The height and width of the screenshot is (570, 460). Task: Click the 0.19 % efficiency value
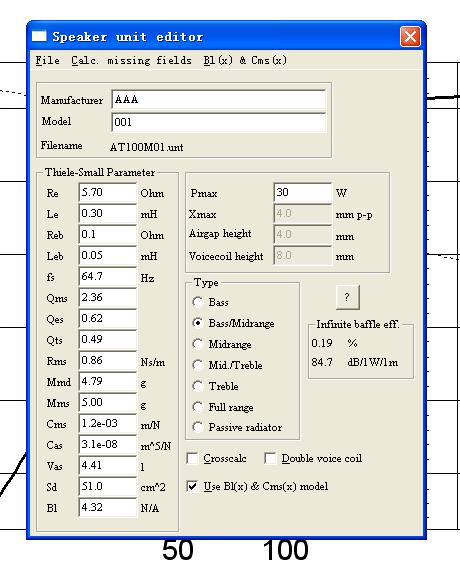pyautogui.click(x=335, y=343)
